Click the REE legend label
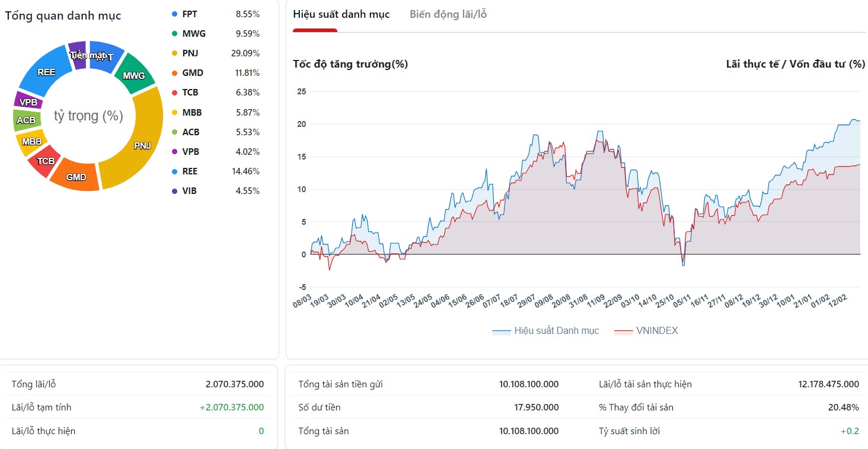 pos(190,171)
